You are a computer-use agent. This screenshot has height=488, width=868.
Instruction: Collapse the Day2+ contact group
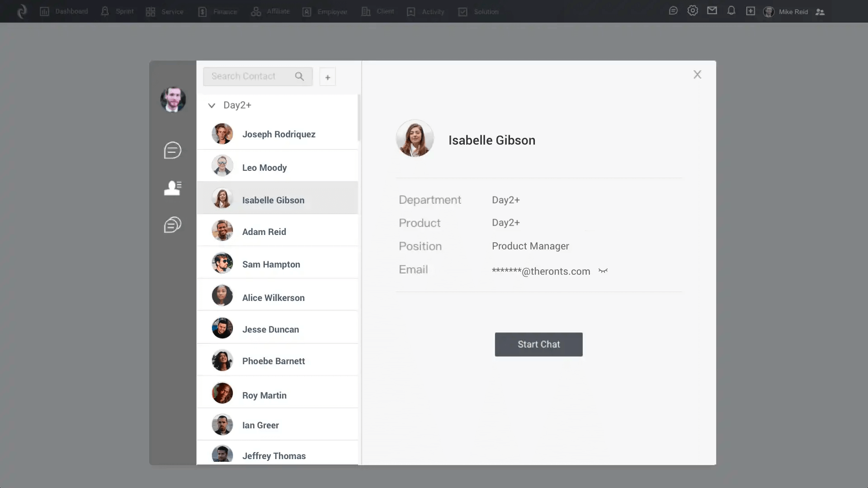(212, 105)
